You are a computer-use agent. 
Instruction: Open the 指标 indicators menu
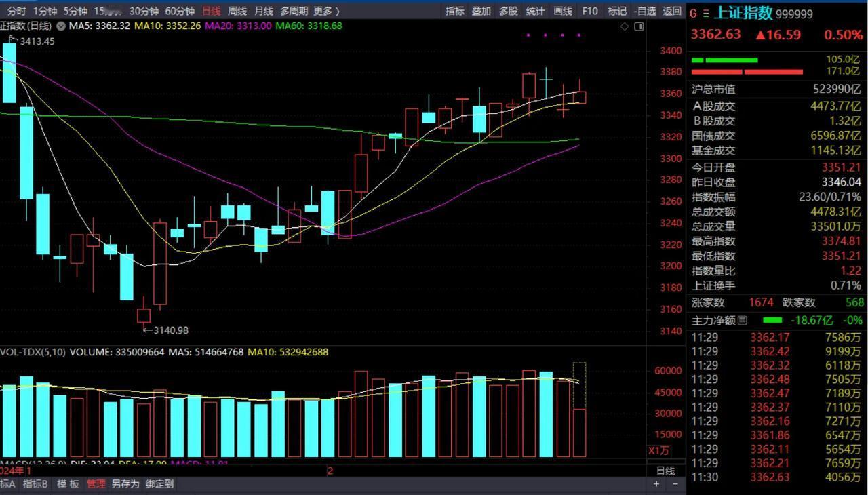pyautogui.click(x=455, y=11)
